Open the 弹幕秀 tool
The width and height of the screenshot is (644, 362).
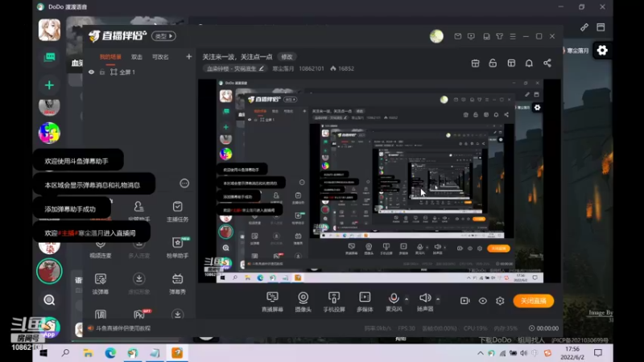pyautogui.click(x=177, y=284)
